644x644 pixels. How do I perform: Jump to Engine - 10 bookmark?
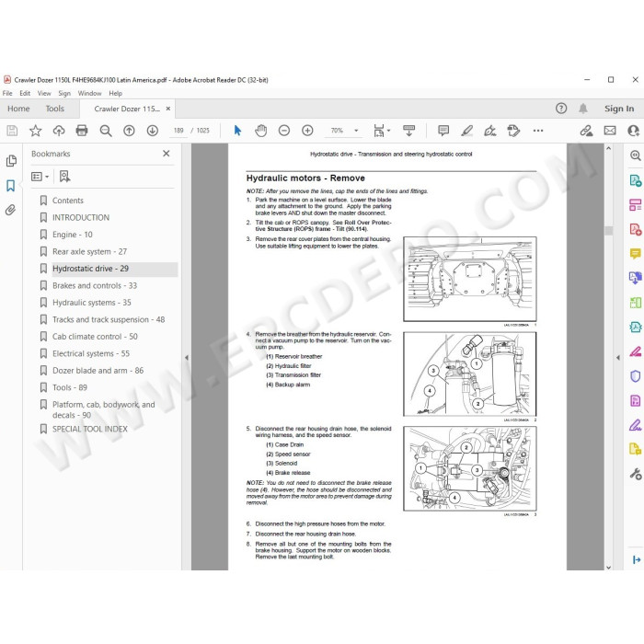[73, 235]
